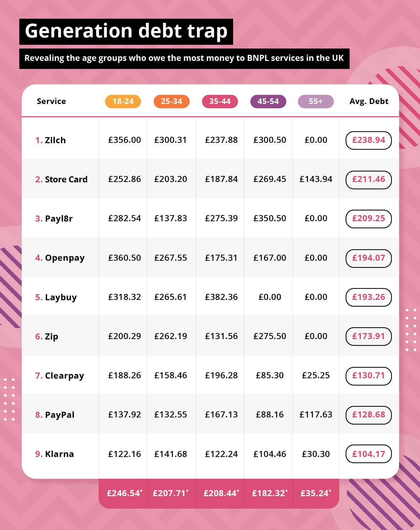This screenshot has width=420, height=530.
Task: Select the Zilch service row label
Action: [x=51, y=140]
